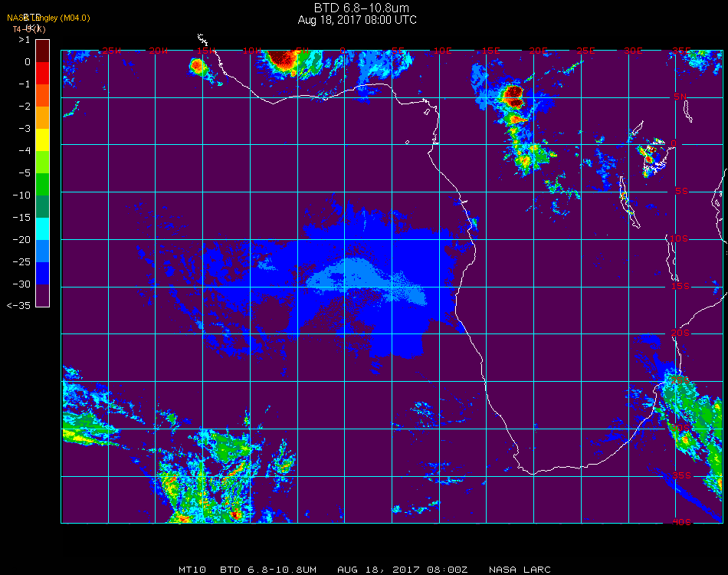Click the teal colorbar swatch between -10 and -15
Viewport: 728px width, 575px height.
pyautogui.click(x=42, y=207)
